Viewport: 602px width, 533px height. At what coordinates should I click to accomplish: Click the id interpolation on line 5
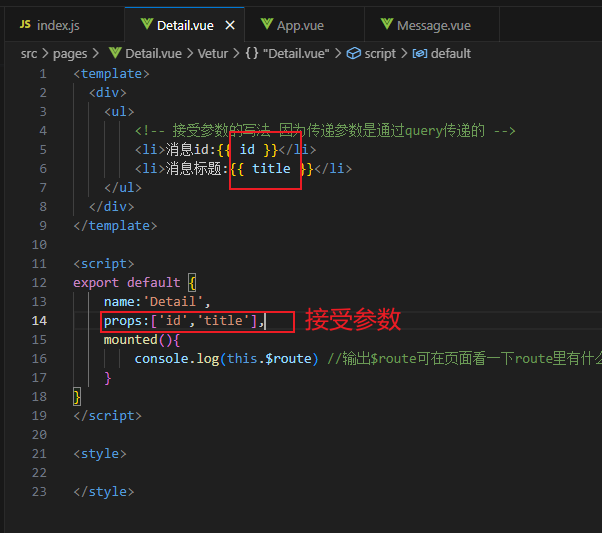tap(247, 150)
